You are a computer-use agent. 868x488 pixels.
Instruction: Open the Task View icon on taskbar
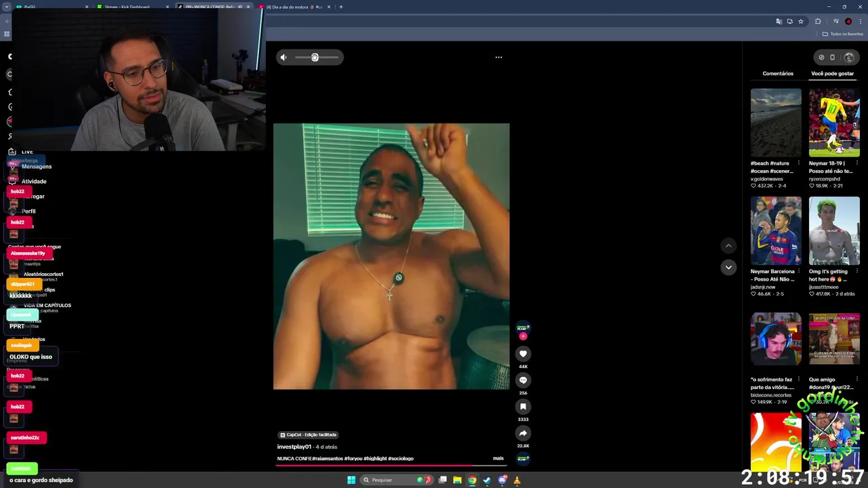click(x=442, y=480)
